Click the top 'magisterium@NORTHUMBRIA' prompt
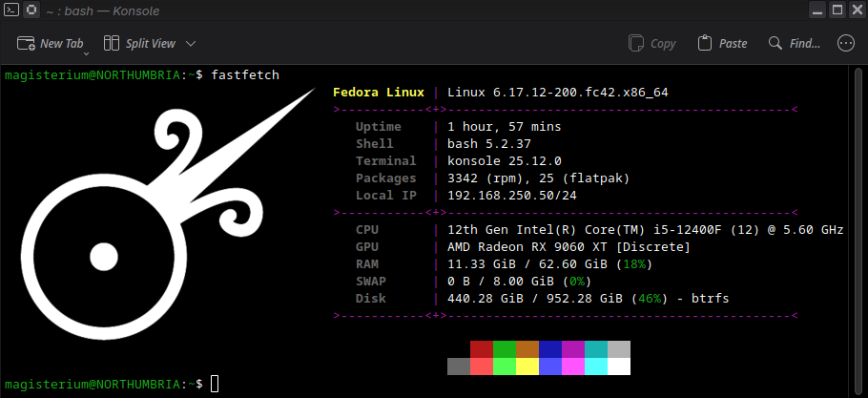Image resolution: width=868 pixels, height=398 pixels. tap(93, 74)
